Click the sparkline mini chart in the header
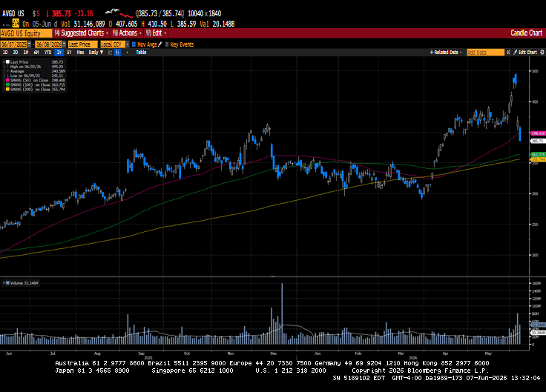 point(119,13)
